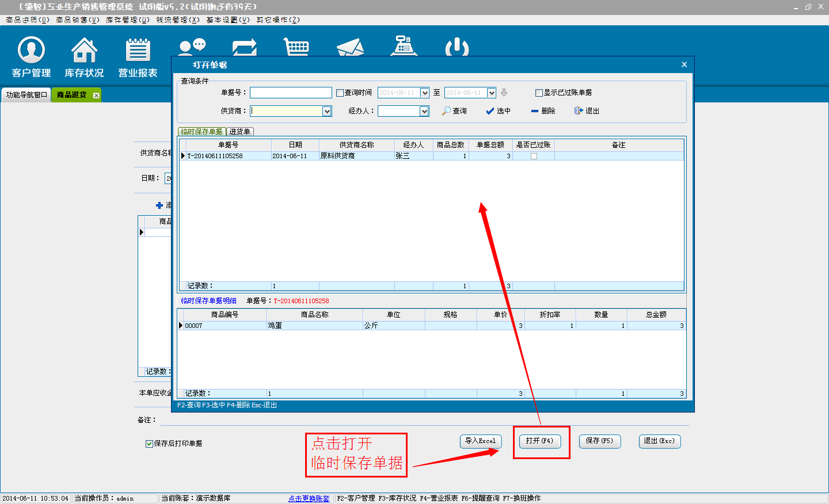Click the 库存状况 inventory status house icon
Viewport: 829px width, 504px height.
[x=84, y=51]
